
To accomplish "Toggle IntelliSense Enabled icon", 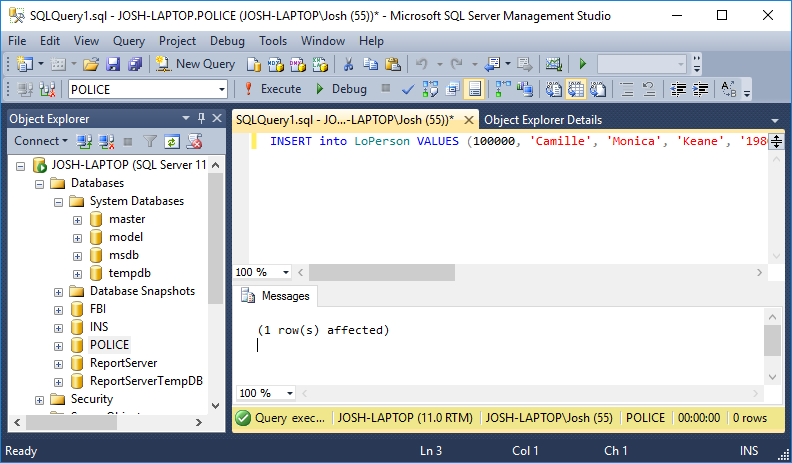I will click(474, 89).
